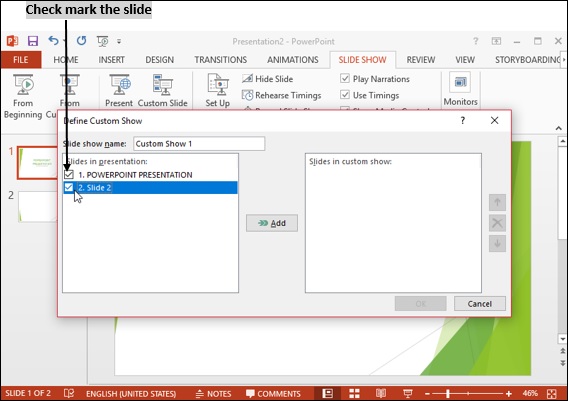Viewport: 568px width, 401px height.
Task: Click spell check icon in status bar
Action: tap(69, 393)
